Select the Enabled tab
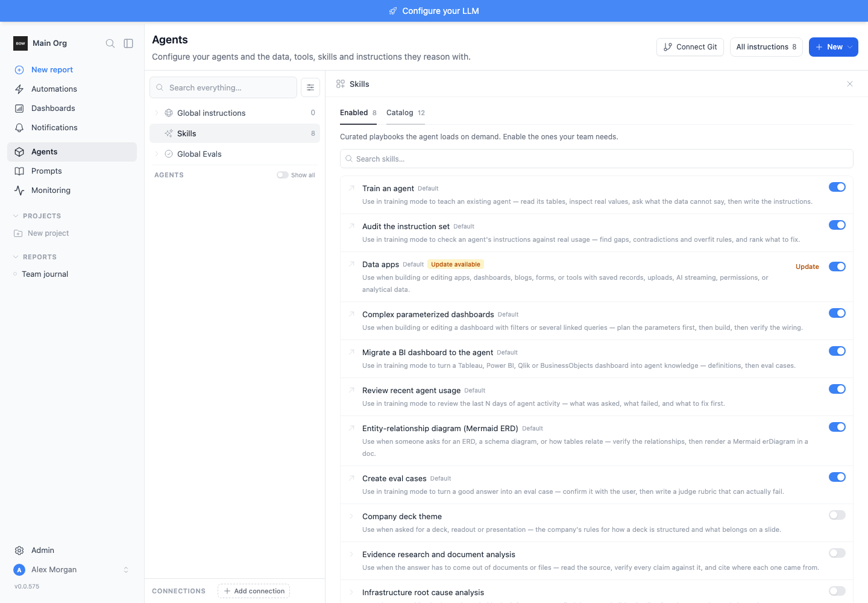 [358, 113]
